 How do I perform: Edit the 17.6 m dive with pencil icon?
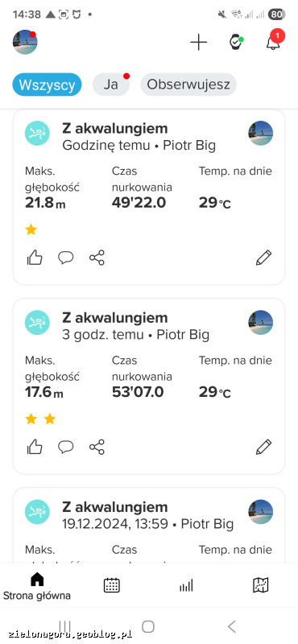pyautogui.click(x=263, y=447)
